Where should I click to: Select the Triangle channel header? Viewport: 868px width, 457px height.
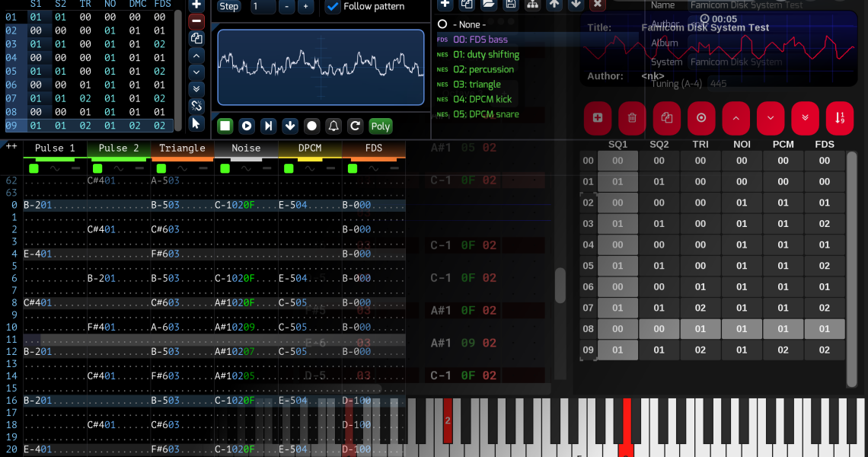[182, 149]
